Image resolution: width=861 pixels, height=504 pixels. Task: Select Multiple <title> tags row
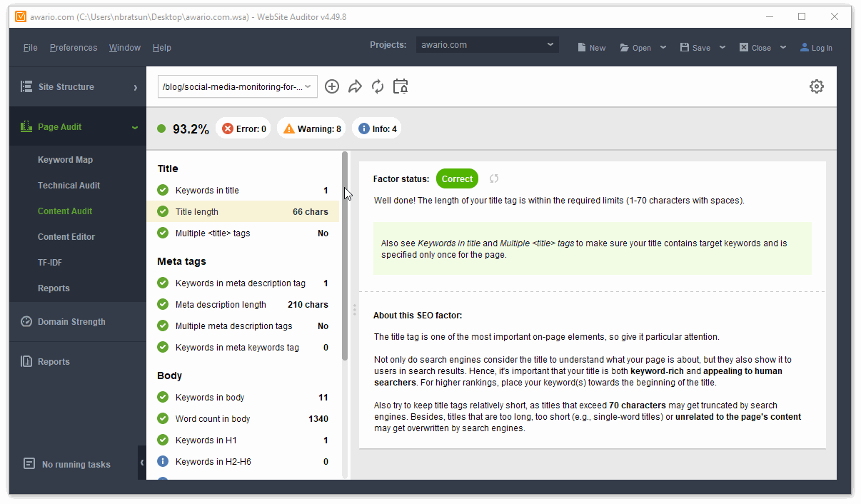(243, 233)
